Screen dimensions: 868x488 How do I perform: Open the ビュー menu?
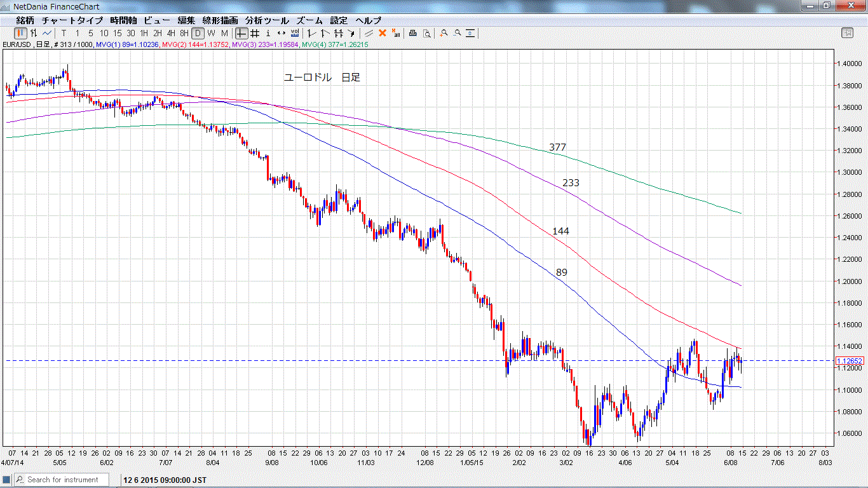(157, 20)
